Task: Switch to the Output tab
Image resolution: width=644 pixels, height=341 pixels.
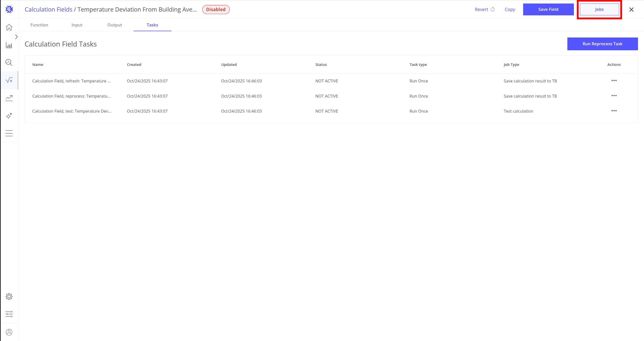Action: click(115, 25)
